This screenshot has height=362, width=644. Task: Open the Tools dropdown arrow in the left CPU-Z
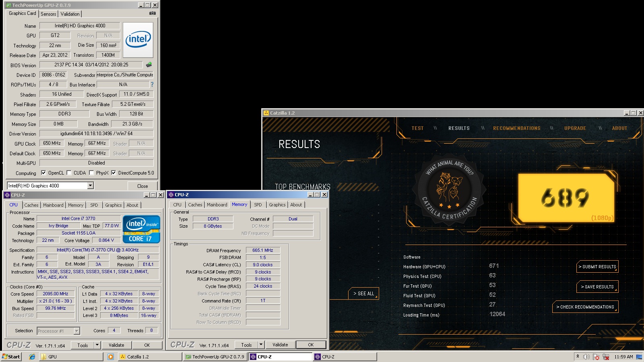coord(97,345)
